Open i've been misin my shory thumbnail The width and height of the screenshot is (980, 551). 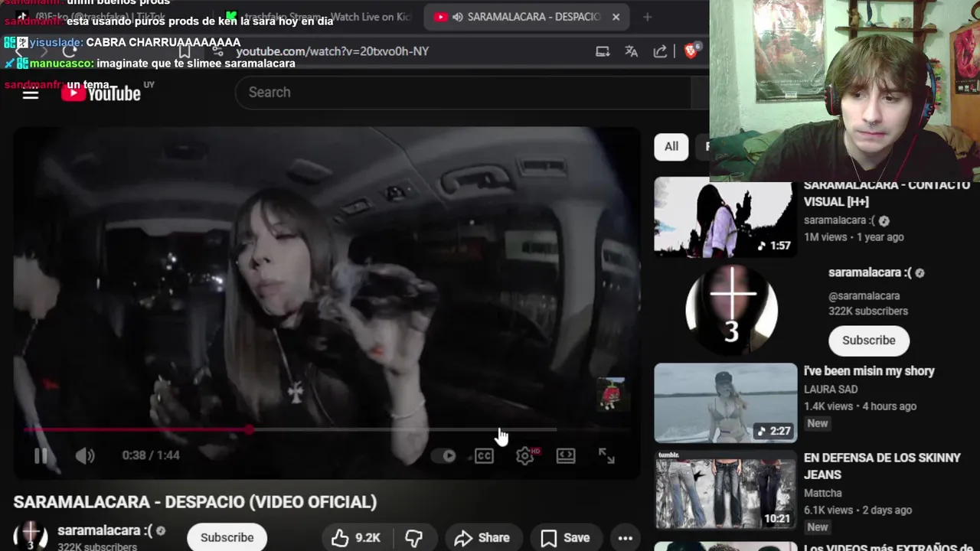(725, 403)
